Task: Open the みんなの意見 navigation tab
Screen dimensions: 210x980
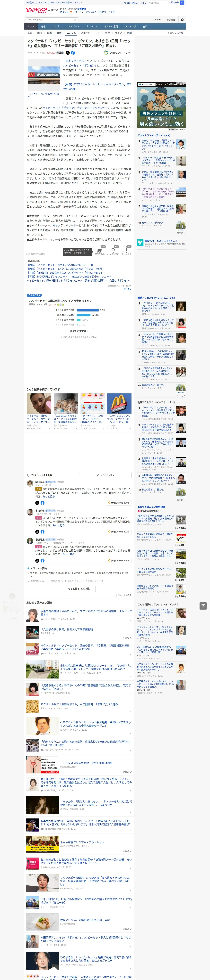Action: (x=111, y=27)
